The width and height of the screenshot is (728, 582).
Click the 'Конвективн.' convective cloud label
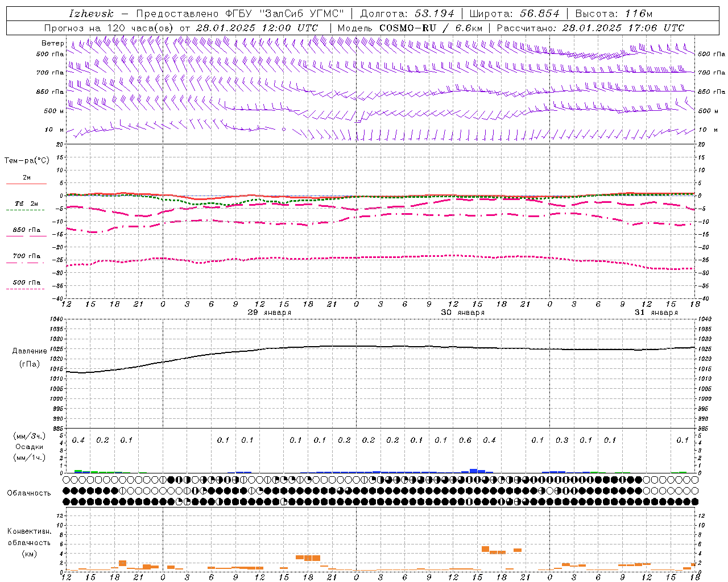click(29, 531)
